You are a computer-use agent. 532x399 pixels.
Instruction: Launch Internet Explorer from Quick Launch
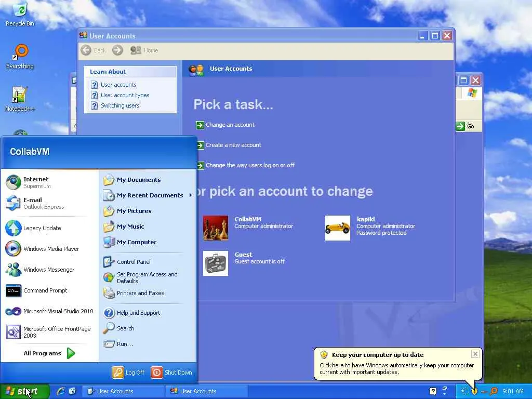coord(61,391)
